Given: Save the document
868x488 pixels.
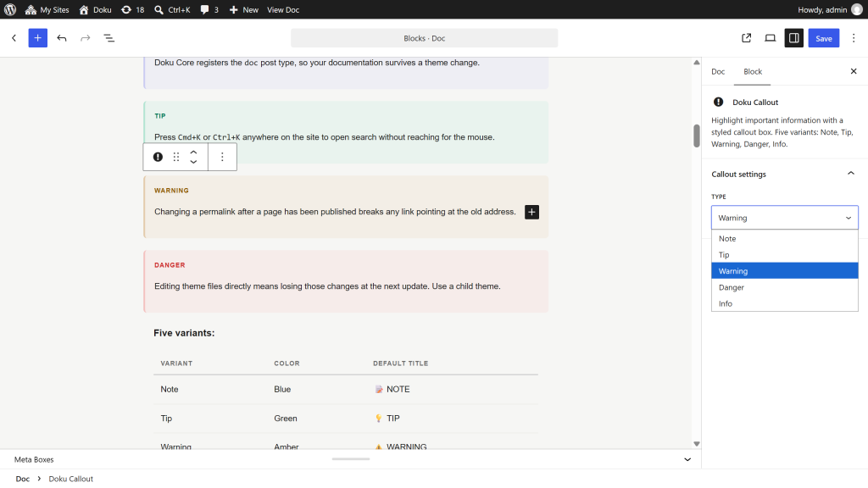Looking at the screenshot, I should [x=824, y=38].
